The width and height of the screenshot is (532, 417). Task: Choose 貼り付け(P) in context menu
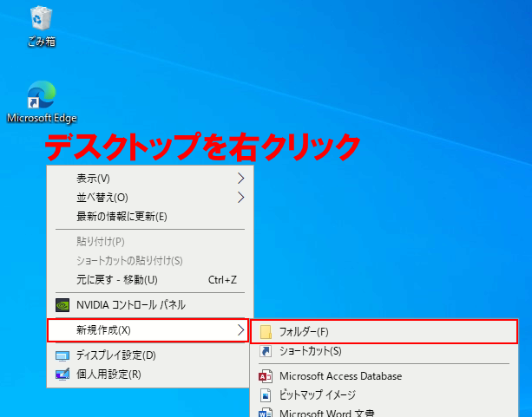click(x=149, y=242)
